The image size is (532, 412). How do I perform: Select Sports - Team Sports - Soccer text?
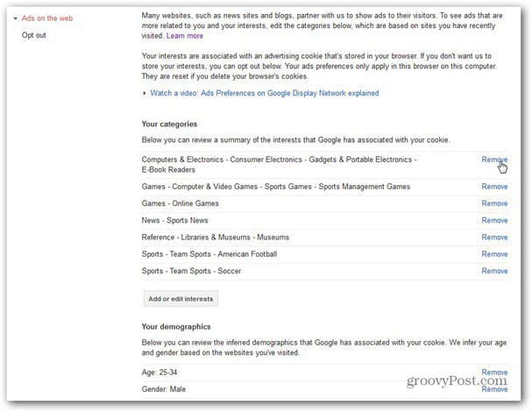191,271
